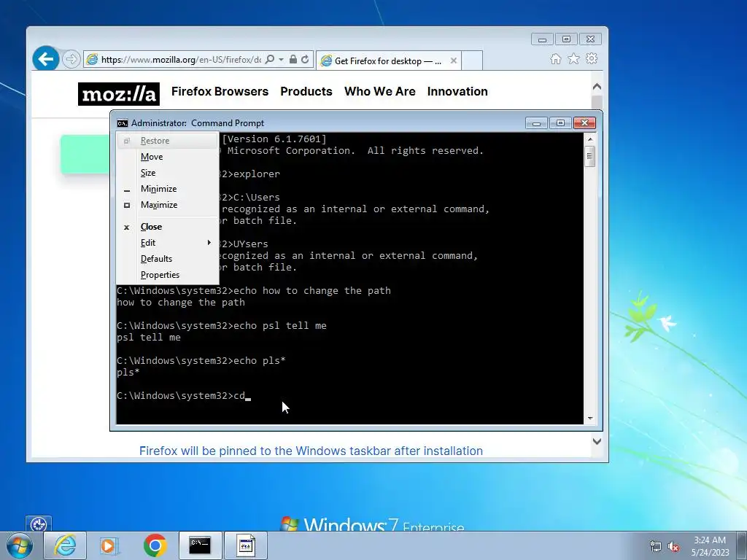The width and height of the screenshot is (747, 560).
Task: Open the program icon right of Command Prompt
Action: point(246,545)
